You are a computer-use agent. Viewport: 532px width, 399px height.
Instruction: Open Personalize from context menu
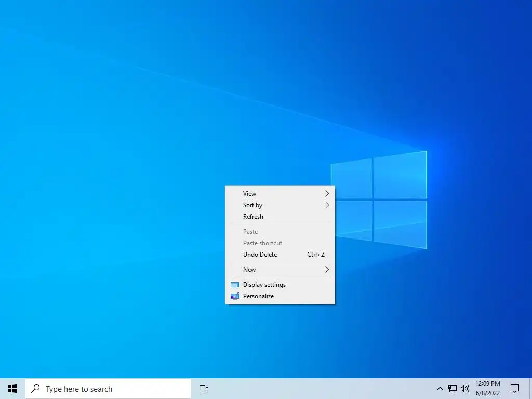[280, 296]
